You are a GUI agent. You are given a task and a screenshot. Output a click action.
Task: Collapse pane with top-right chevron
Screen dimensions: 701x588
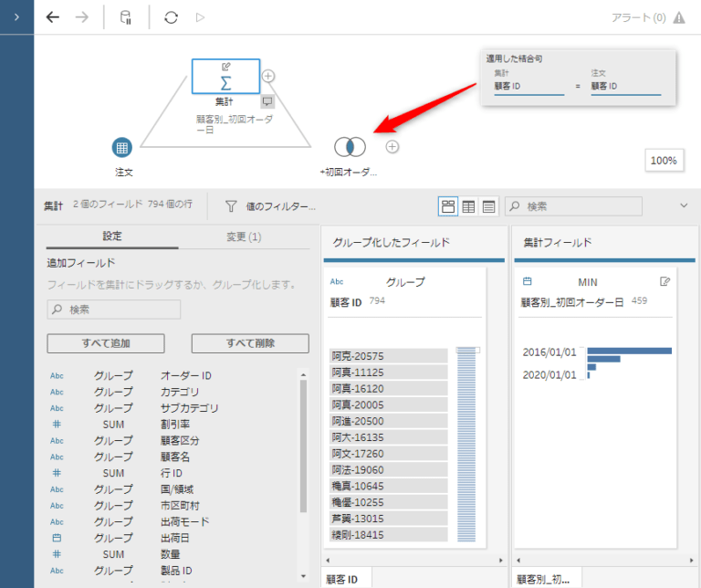(x=684, y=205)
